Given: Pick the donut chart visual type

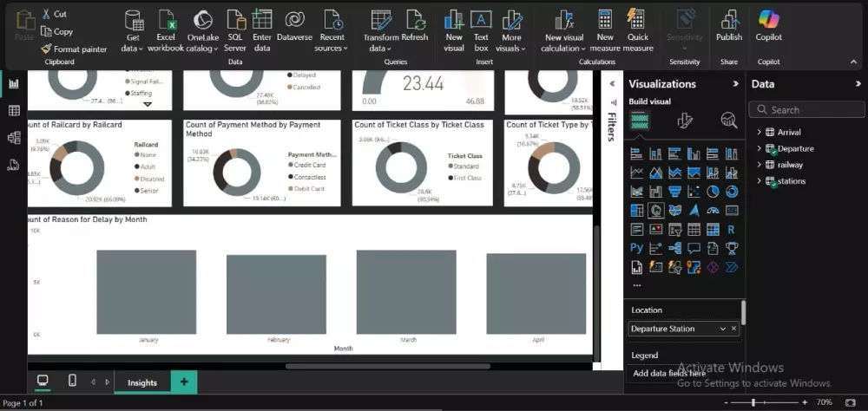Looking at the screenshot, I should point(732,192).
